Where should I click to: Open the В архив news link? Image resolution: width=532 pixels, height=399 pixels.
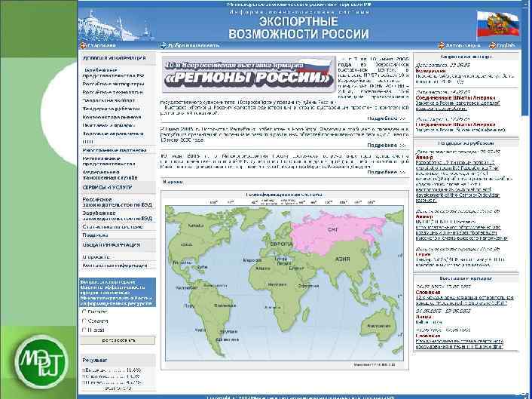(173, 182)
